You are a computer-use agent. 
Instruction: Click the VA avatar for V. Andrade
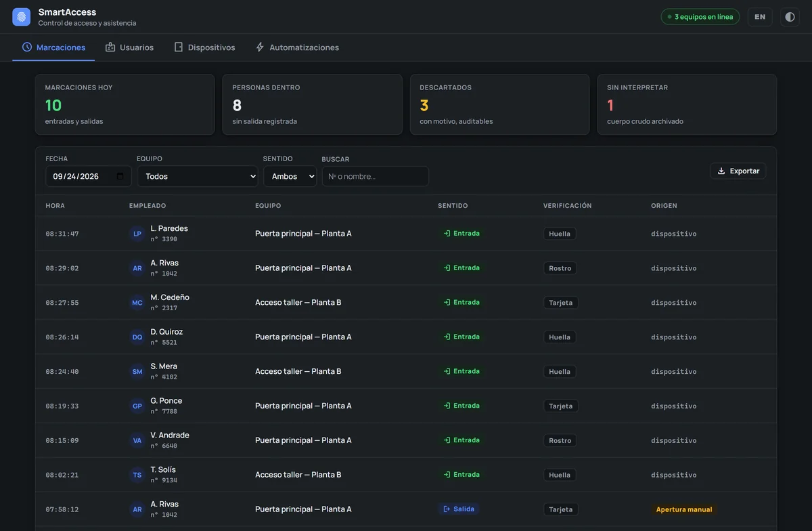pos(137,441)
